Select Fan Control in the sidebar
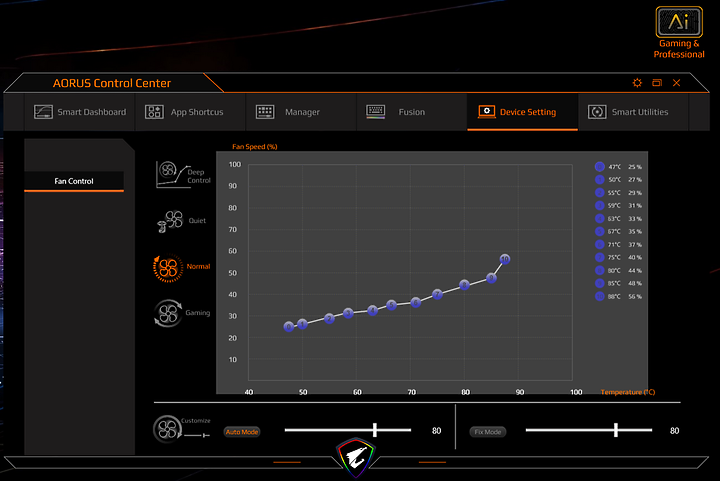This screenshot has width=720, height=481. (x=74, y=181)
